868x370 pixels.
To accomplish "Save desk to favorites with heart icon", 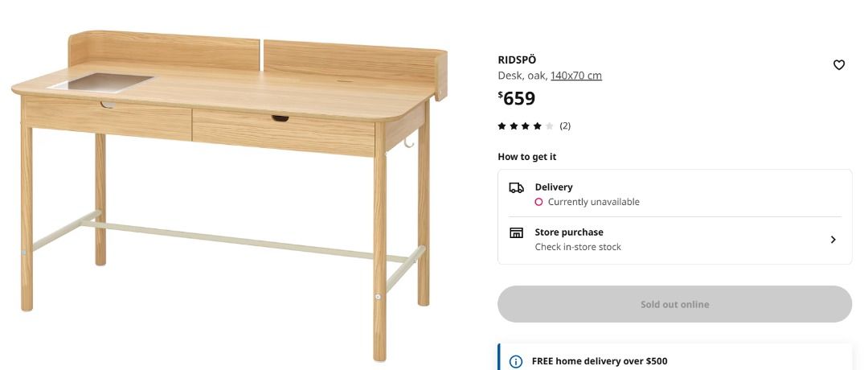I will (838, 65).
